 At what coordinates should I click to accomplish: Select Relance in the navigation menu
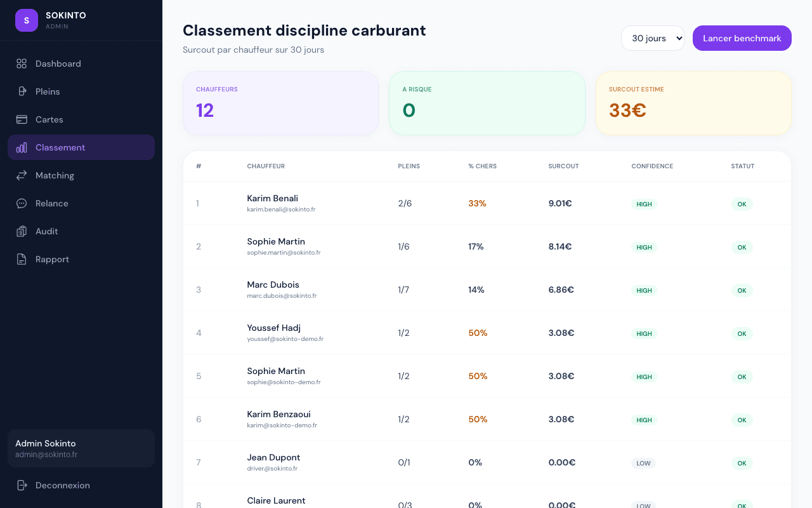click(x=51, y=203)
